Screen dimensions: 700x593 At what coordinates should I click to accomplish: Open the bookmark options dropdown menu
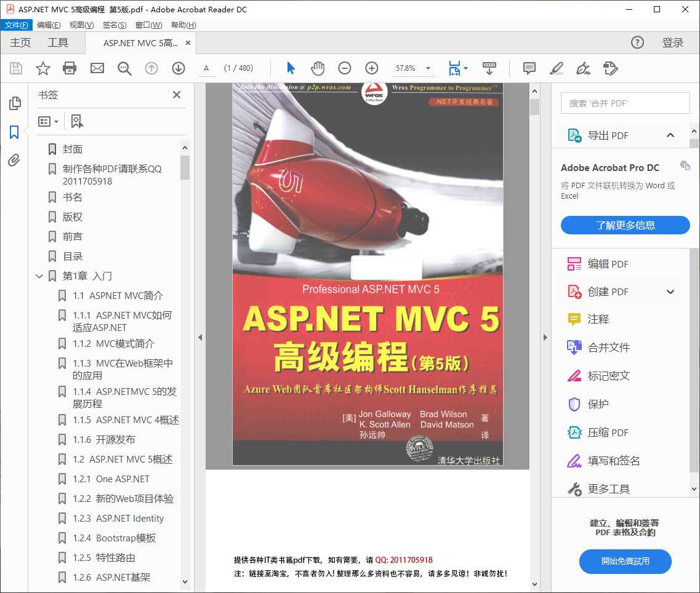[x=48, y=121]
